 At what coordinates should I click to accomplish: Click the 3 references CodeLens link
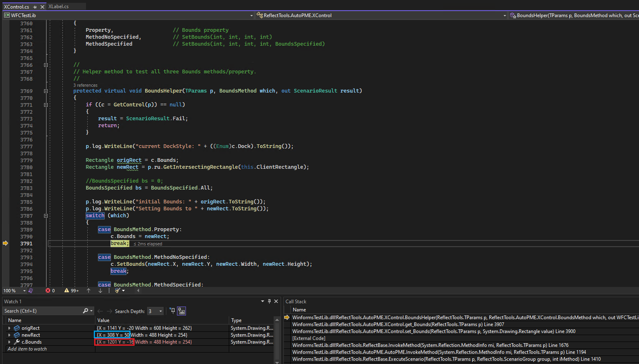tap(85, 85)
